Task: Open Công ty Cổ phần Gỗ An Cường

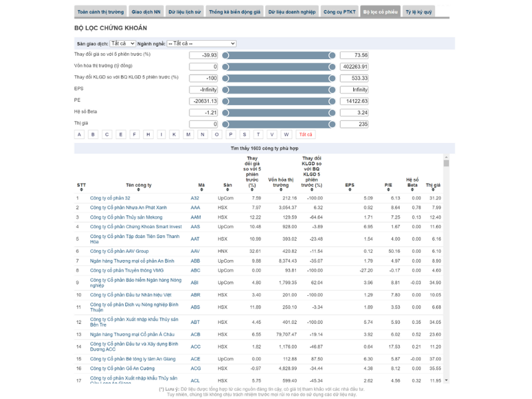Action: (x=122, y=368)
